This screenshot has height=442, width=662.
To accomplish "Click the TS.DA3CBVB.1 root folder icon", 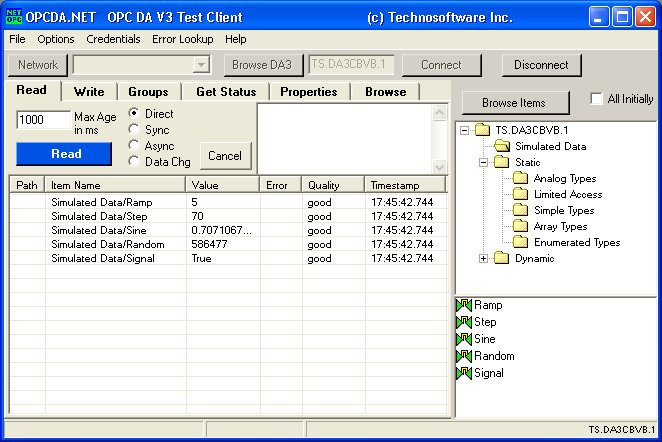I will pos(482,130).
